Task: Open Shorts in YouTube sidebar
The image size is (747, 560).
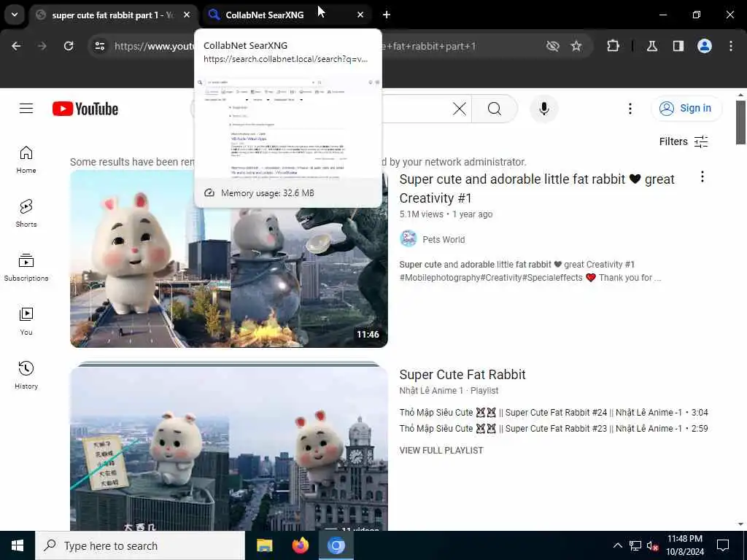Action: 26,214
